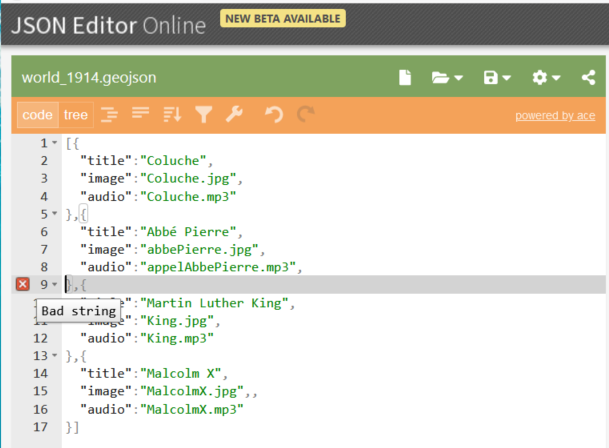Open the folder dropdown menu
This screenshot has width=609, height=448.
click(x=447, y=78)
